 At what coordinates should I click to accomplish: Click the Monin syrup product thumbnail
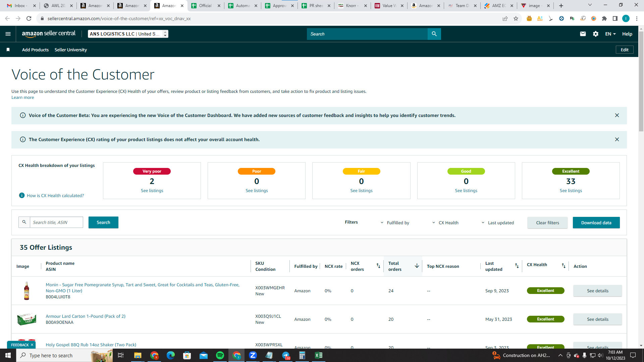point(26,291)
